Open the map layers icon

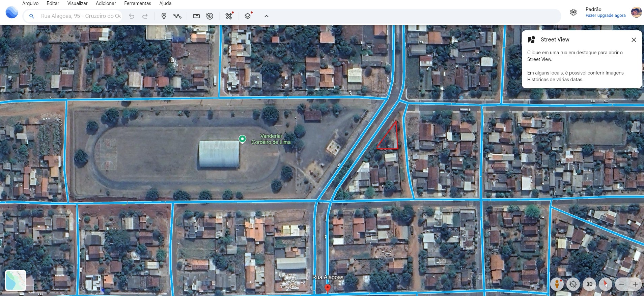pos(248,16)
